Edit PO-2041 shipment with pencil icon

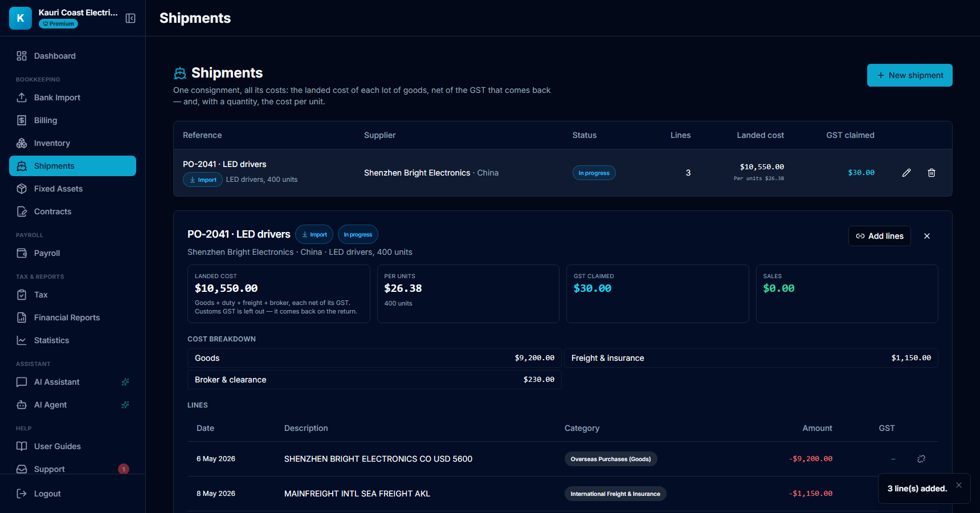[x=906, y=173]
